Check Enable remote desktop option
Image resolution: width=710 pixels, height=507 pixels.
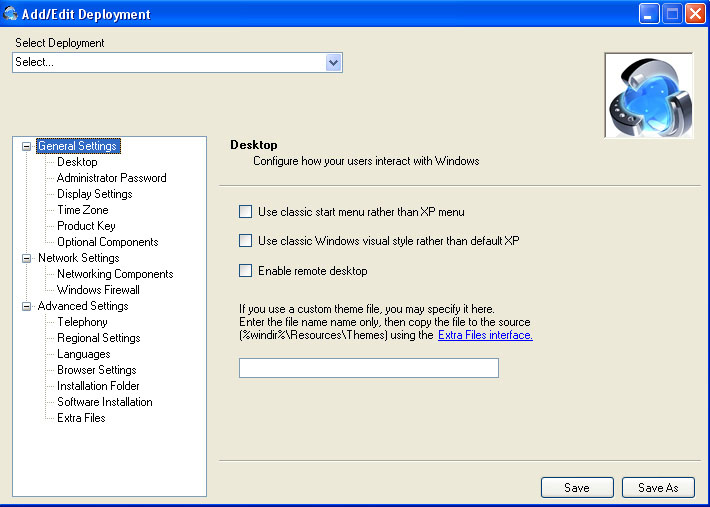click(x=245, y=271)
